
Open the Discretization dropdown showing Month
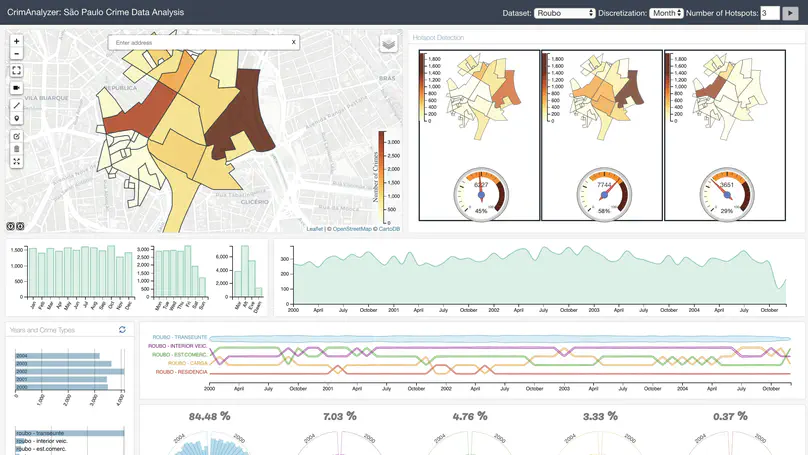click(666, 13)
